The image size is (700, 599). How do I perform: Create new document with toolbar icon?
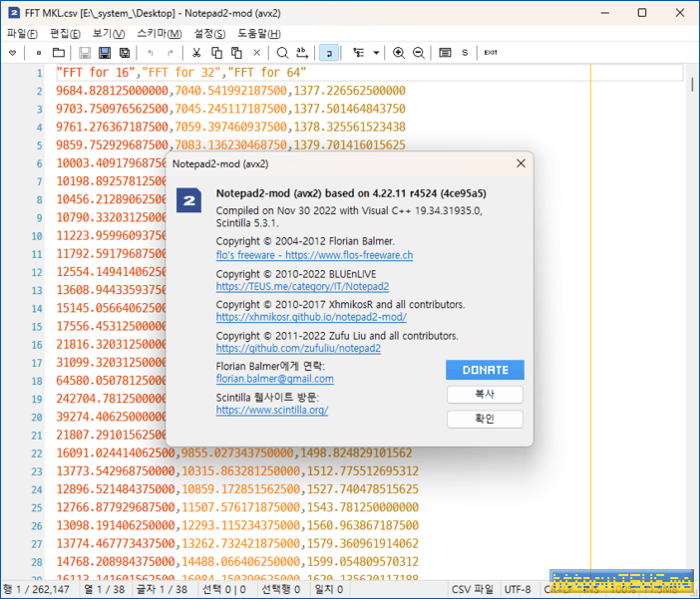coord(39,53)
